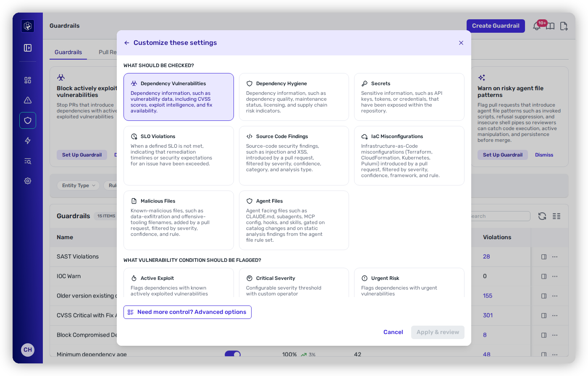Select the Agent Files card

click(x=294, y=220)
